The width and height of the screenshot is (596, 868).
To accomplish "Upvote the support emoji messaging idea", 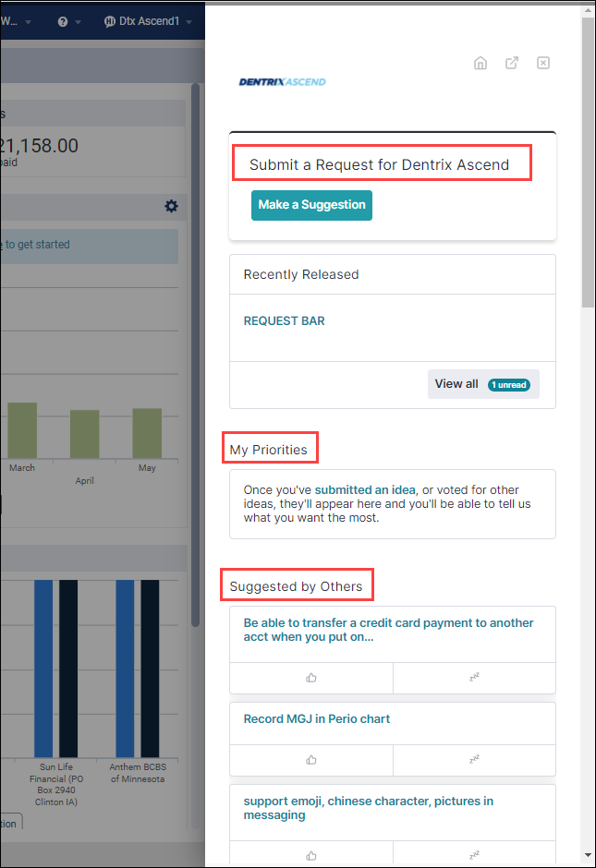I will point(311,855).
